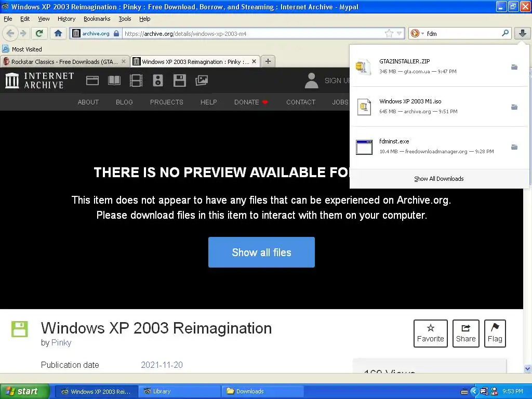Click the 2021-11-20 publication date link
The width and height of the screenshot is (532, 399).
pos(162,365)
